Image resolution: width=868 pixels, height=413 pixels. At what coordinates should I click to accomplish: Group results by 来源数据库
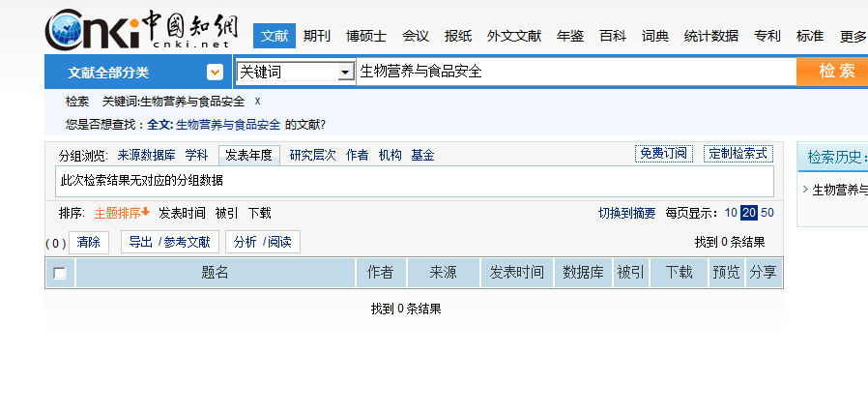tap(146, 156)
